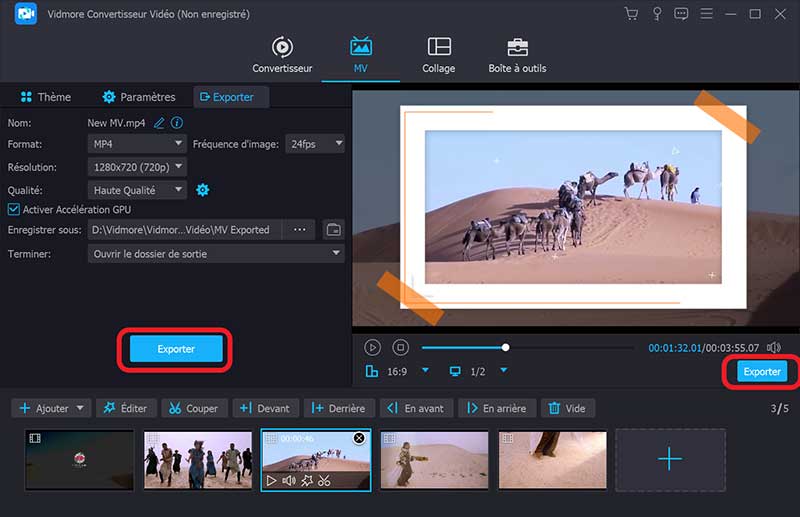Open the Fréquence d'image 24fps dropdown
Screen dimensions: 800x517
315,144
